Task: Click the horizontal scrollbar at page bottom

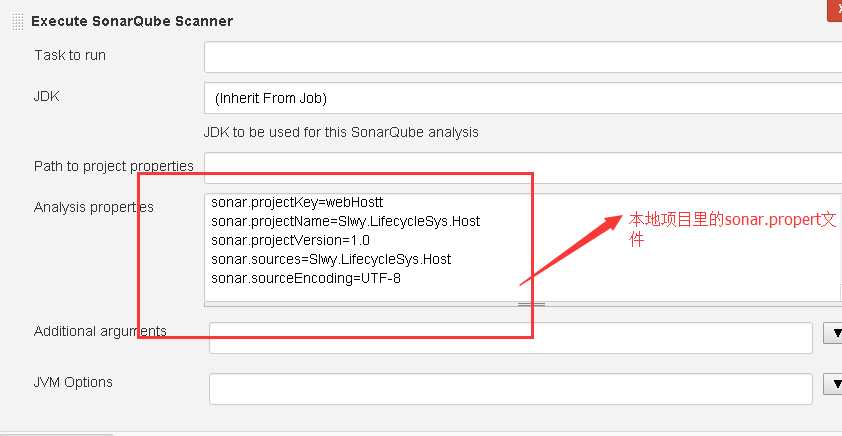Action: click(x=56, y=434)
